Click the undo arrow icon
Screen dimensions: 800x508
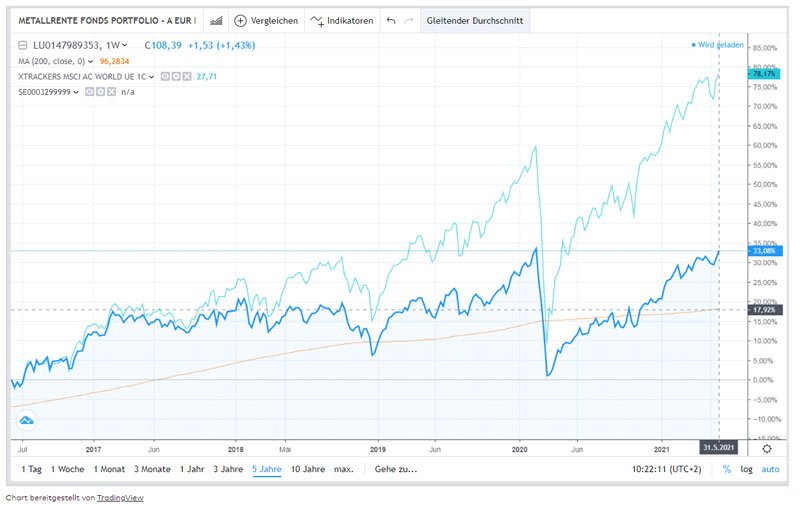pos(391,20)
